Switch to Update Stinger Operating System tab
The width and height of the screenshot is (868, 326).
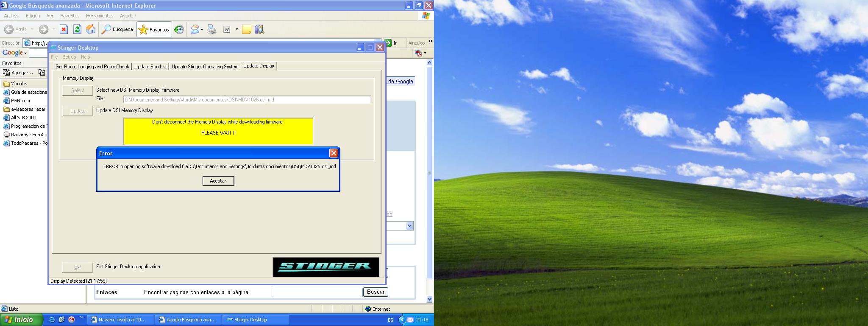[x=205, y=67]
